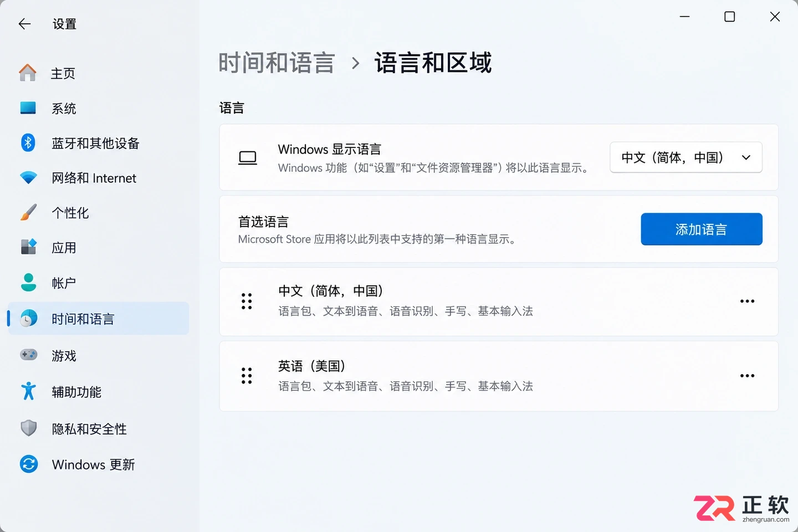The image size is (798, 532).
Task: Click the drag handle for 中文（简体，中国）
Action: pos(247,301)
